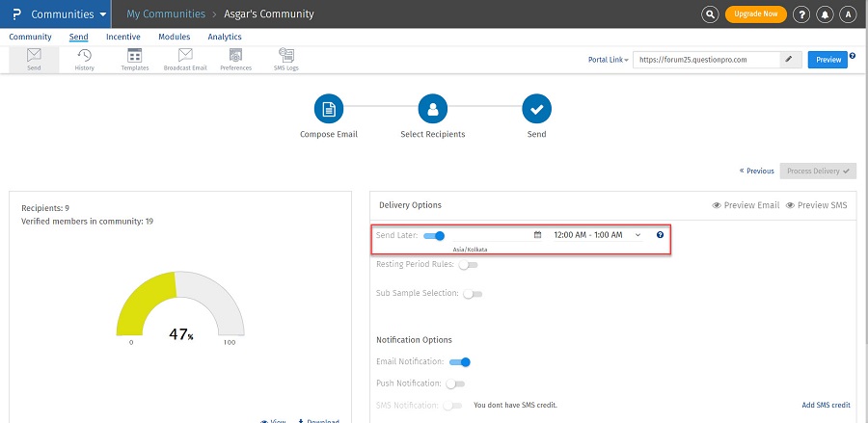Open the SMS Logs icon
The image size is (868, 423).
click(x=286, y=59)
